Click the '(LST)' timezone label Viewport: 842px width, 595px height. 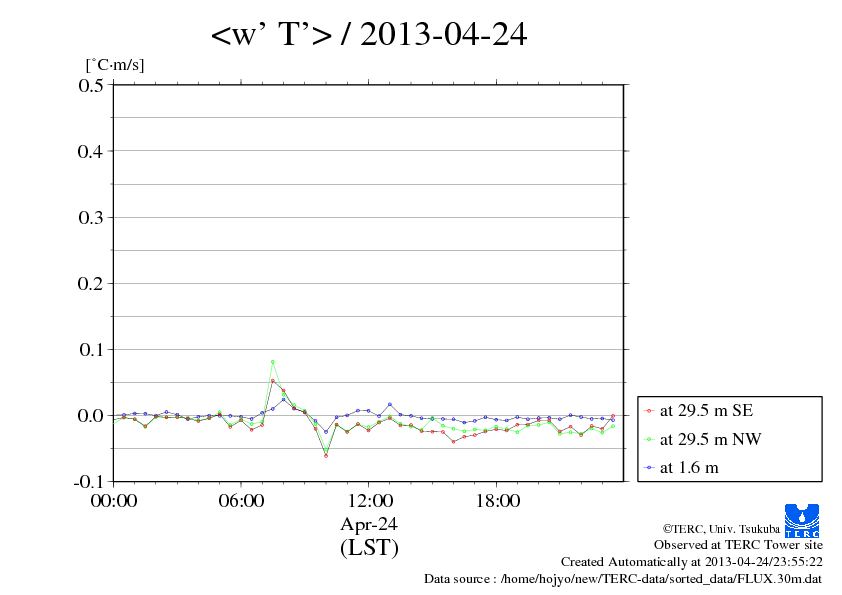coord(369,548)
